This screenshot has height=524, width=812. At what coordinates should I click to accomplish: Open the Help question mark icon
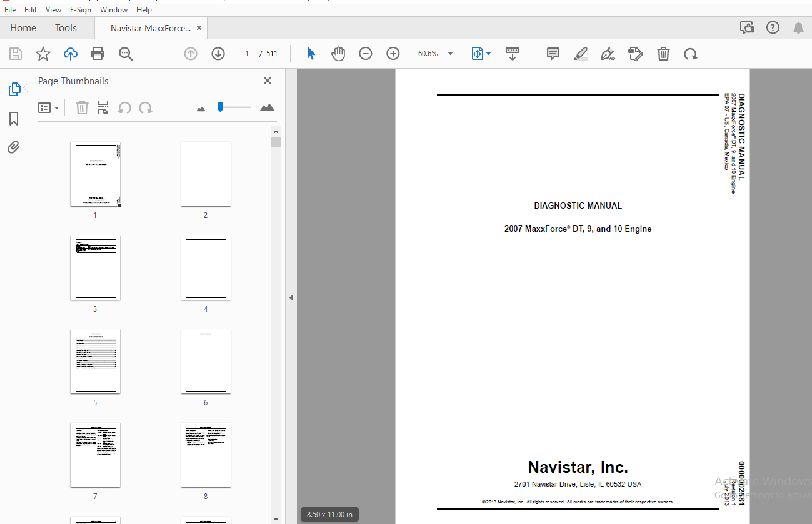point(773,27)
